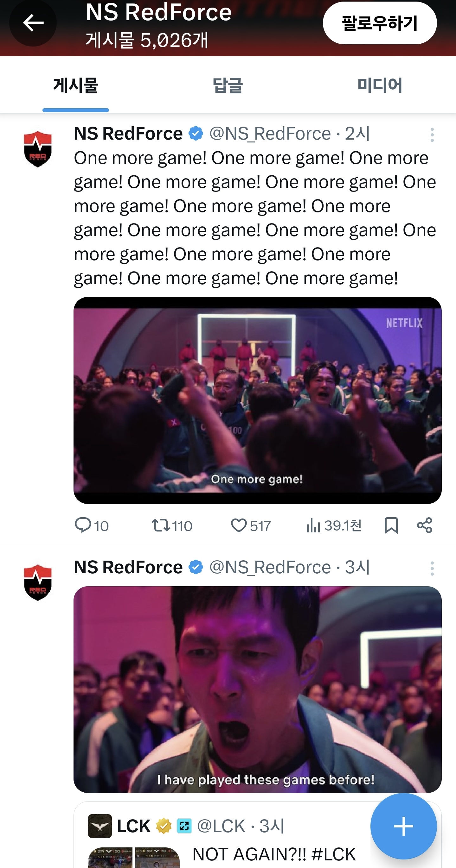View analytics icon showing 39.1천
Viewport: 456px width, 868px height.
313,525
